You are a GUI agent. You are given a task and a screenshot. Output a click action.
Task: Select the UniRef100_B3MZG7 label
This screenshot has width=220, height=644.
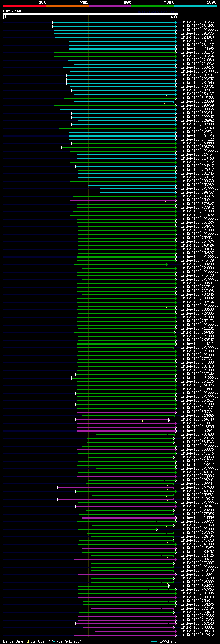(x=197, y=559)
